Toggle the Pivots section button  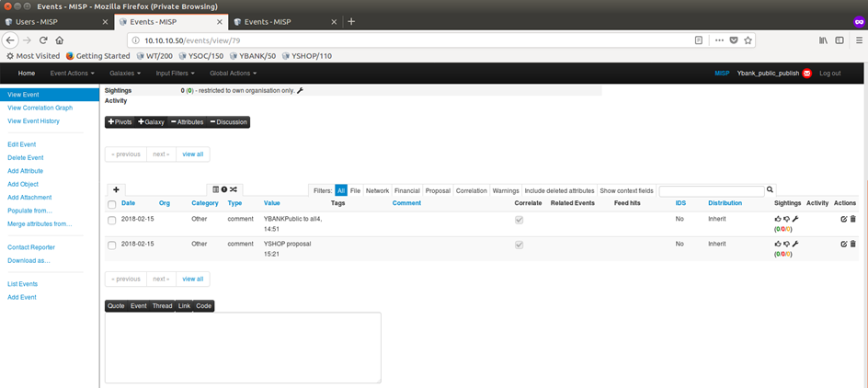[x=120, y=121]
